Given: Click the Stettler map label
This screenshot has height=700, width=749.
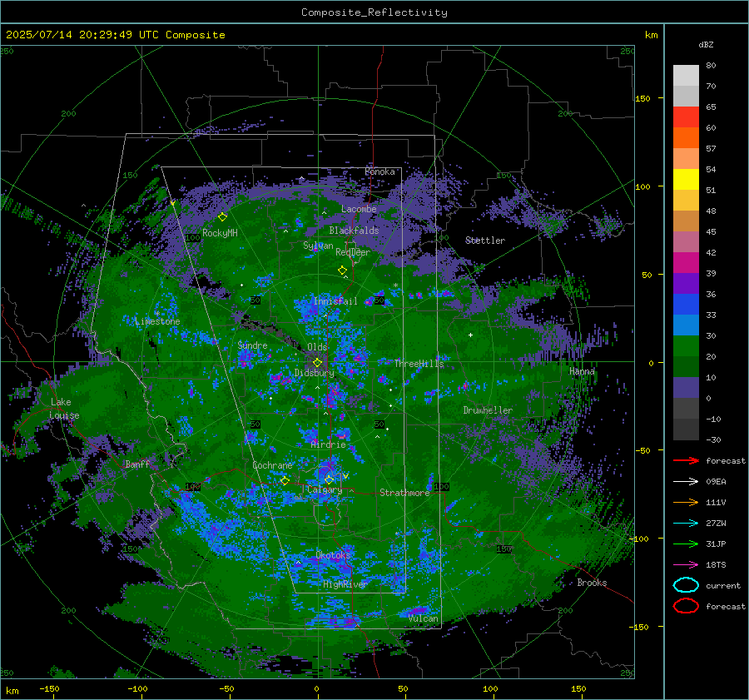Looking at the screenshot, I should (485, 241).
